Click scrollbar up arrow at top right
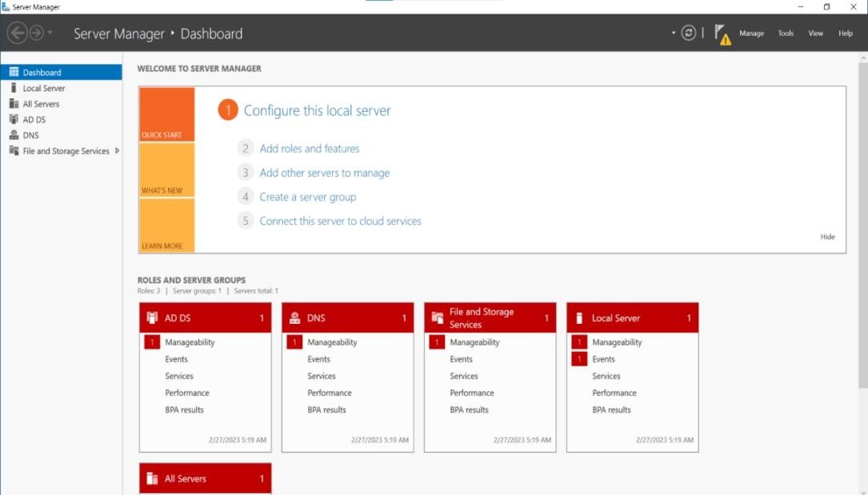868x495 pixels. pyautogui.click(x=863, y=57)
